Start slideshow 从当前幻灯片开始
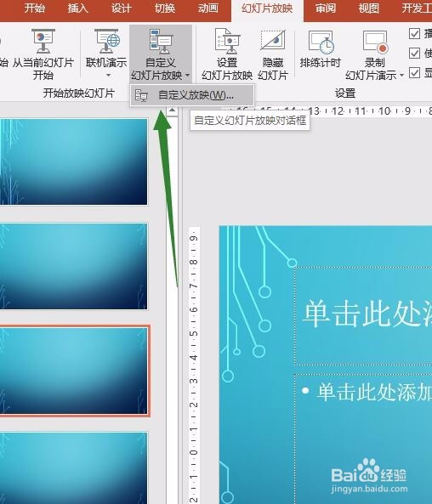432x504 pixels. (43, 54)
